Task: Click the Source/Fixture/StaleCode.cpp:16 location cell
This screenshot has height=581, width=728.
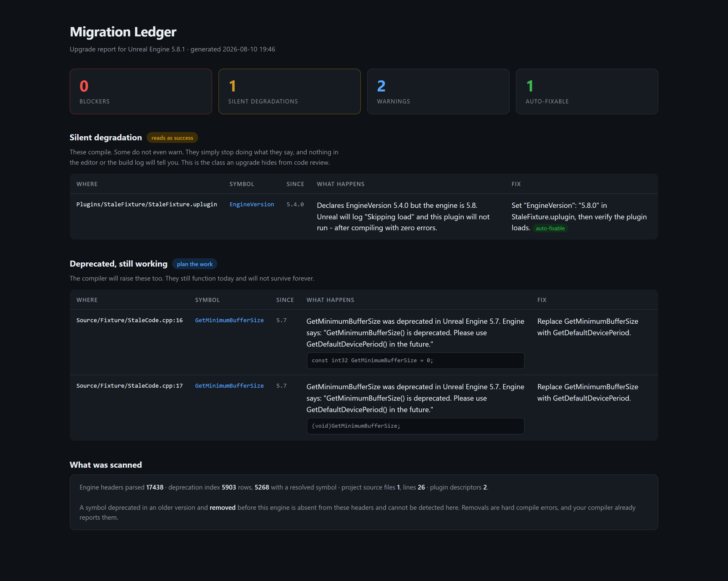Action: point(130,321)
